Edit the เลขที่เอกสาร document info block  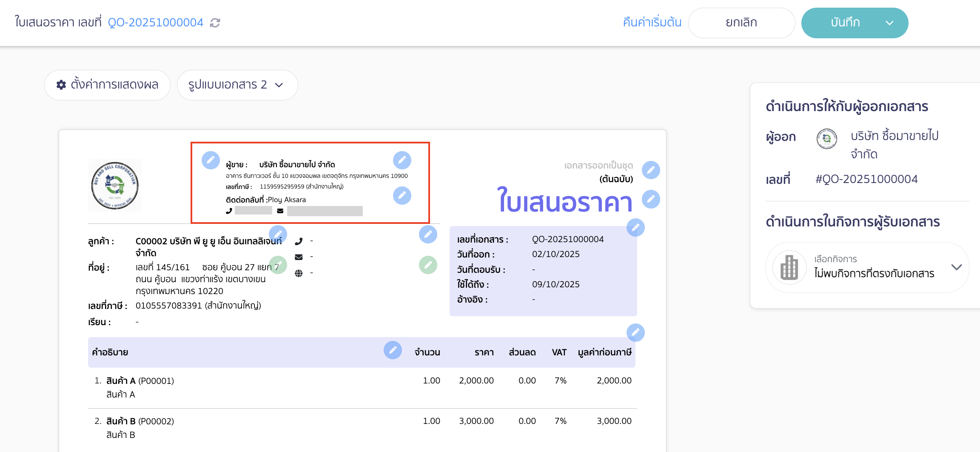635,228
